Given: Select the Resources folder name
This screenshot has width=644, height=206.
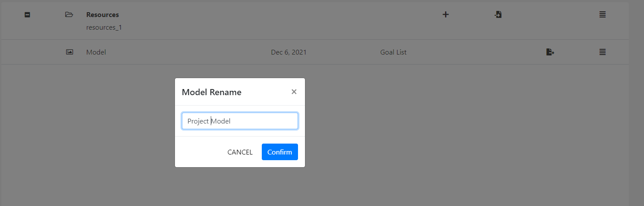Looking at the screenshot, I should tap(103, 15).
